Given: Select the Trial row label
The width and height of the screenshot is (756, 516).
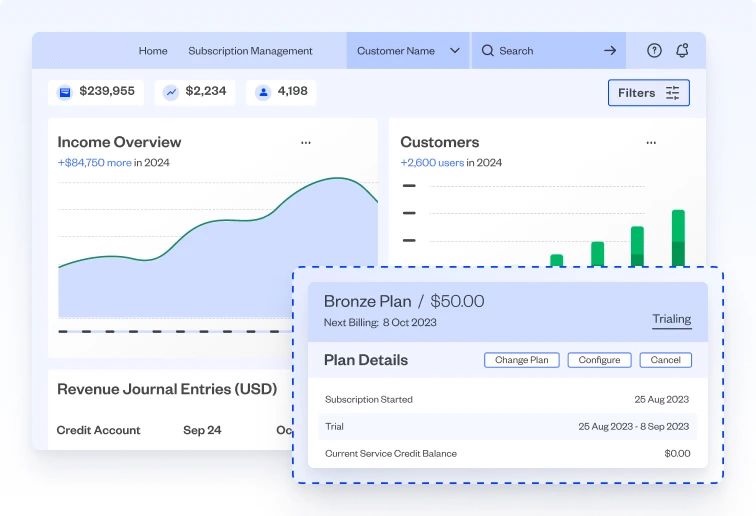Looking at the screenshot, I should 334,427.
